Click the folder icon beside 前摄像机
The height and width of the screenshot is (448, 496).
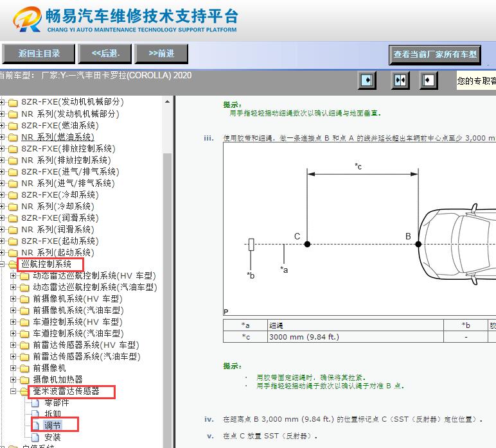coord(24,368)
